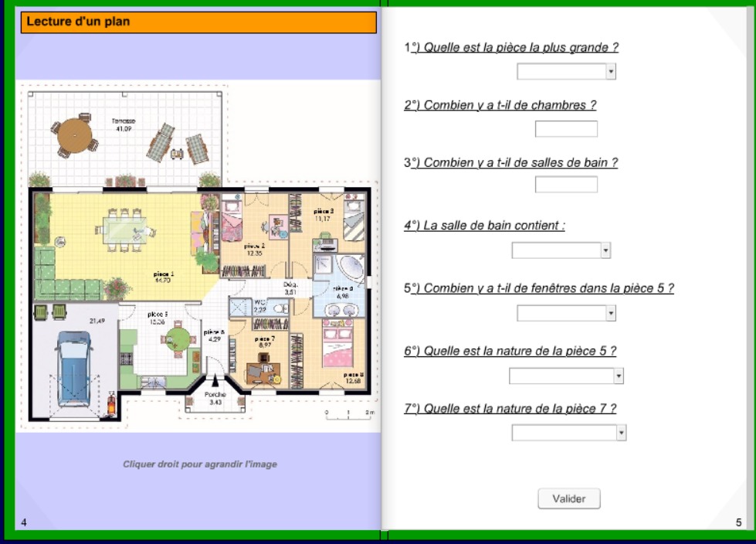Expand the nature of pièce 5 dropdown
The width and height of the screenshot is (756, 544).
point(567,376)
